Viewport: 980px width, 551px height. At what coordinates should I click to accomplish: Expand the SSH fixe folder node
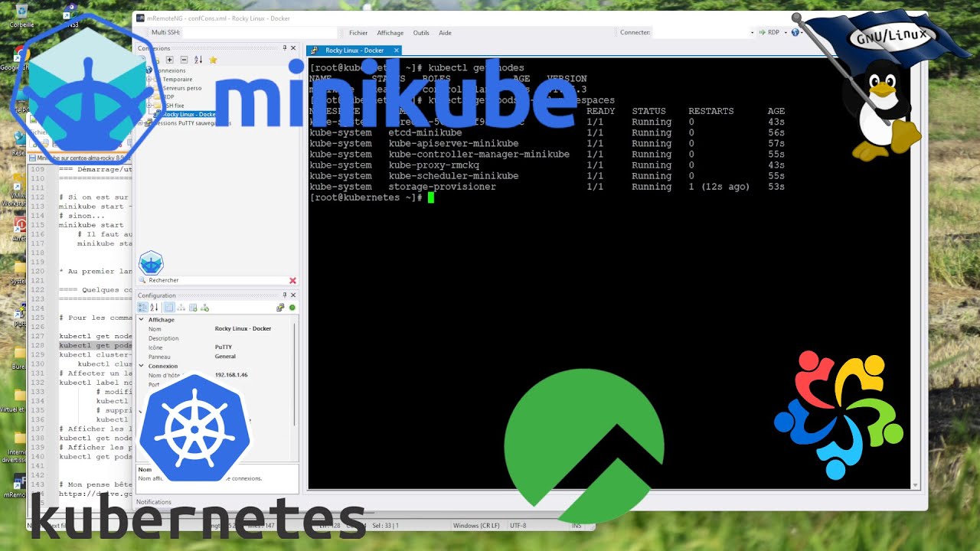click(x=149, y=106)
